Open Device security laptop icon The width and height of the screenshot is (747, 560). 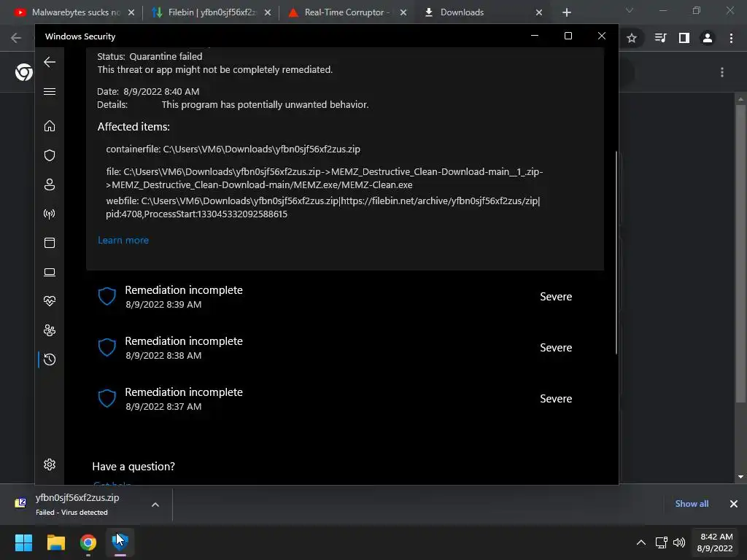(x=50, y=272)
